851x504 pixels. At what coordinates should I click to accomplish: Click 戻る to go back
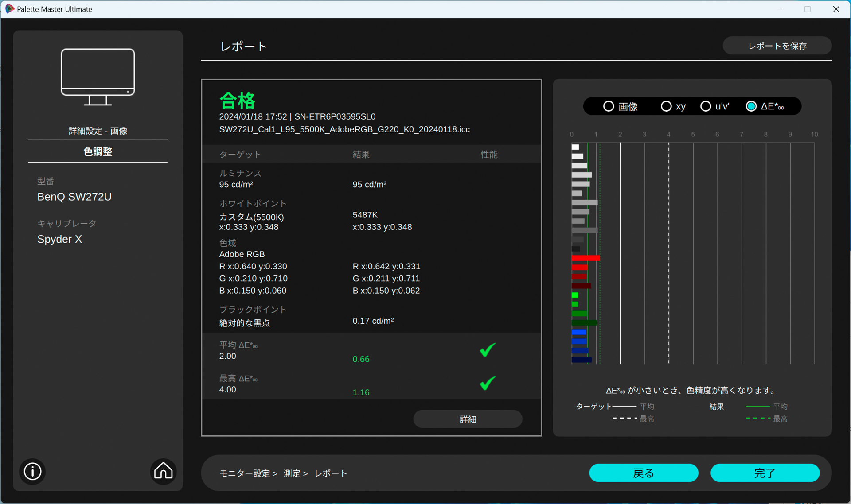pos(643,473)
